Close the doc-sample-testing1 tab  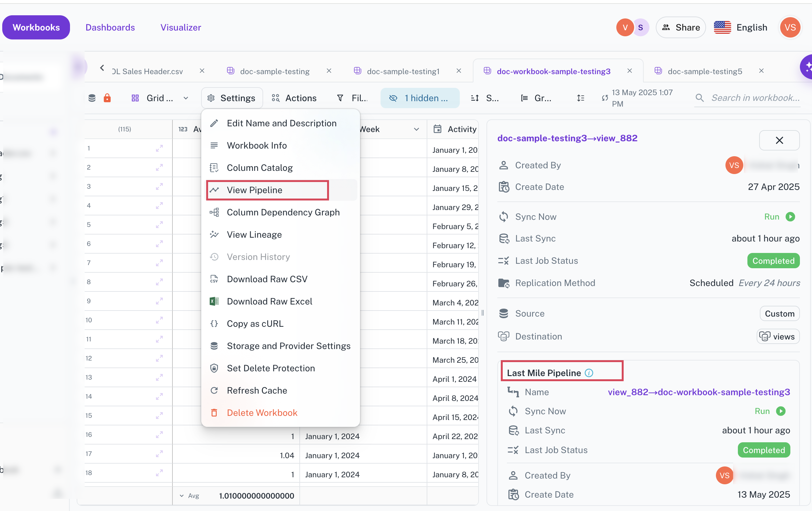tap(458, 71)
